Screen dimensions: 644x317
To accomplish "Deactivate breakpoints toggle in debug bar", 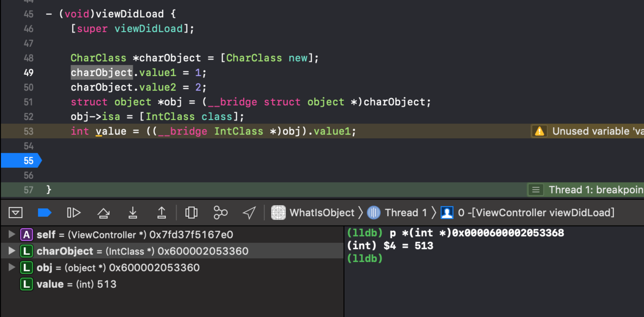I will tap(45, 213).
